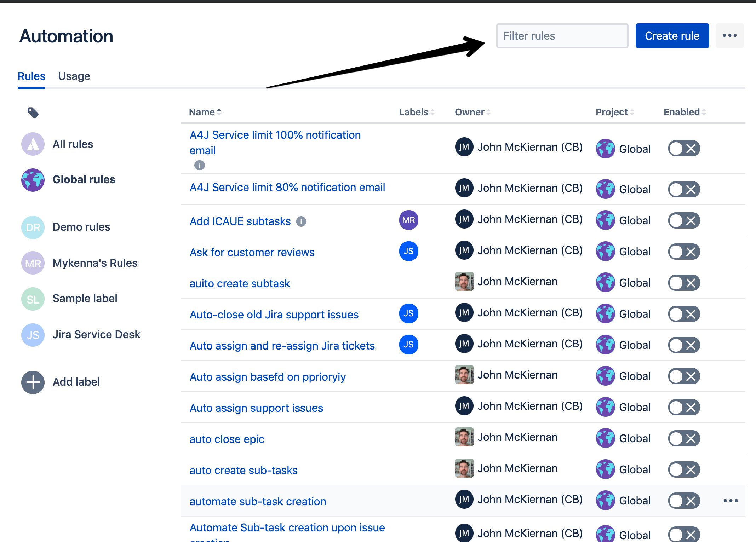Sort rules by Owner column
The width and height of the screenshot is (756, 542).
[x=472, y=112]
